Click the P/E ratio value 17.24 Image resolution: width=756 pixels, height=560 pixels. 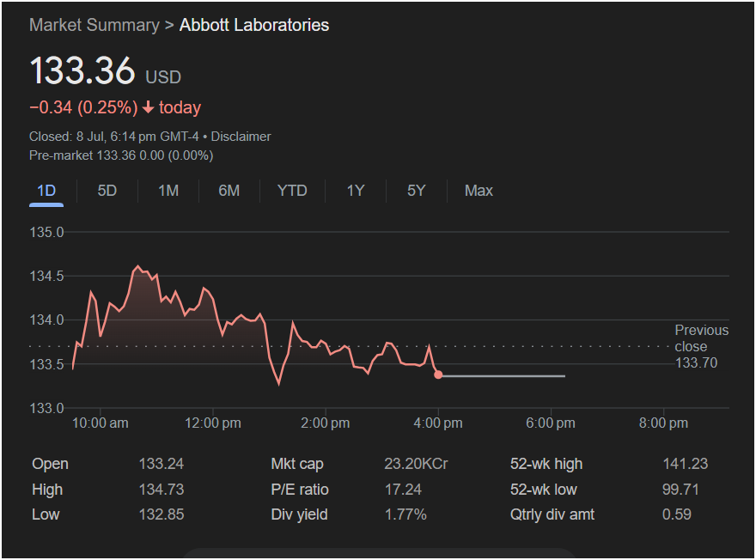(403, 490)
